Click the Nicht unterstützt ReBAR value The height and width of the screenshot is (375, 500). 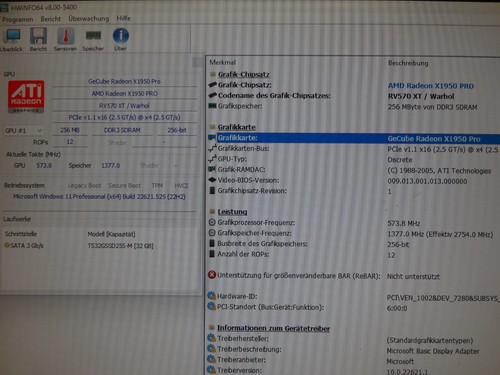coord(413,276)
